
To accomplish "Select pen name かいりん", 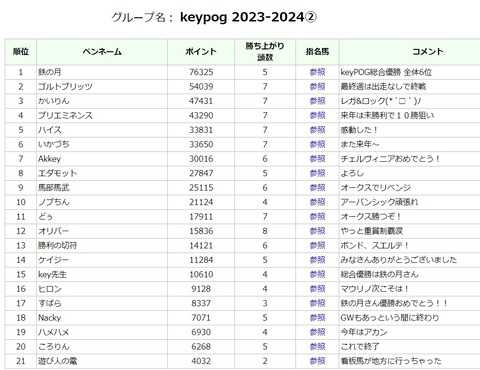I will (x=54, y=101).
